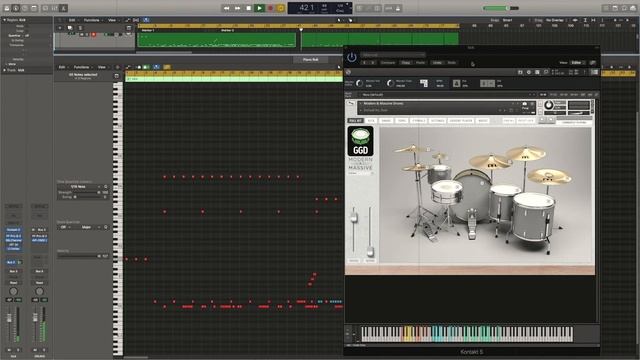This screenshot has height=360, width=640.
Task: Open the Loop Browser in control bar
Action: [x=624, y=8]
